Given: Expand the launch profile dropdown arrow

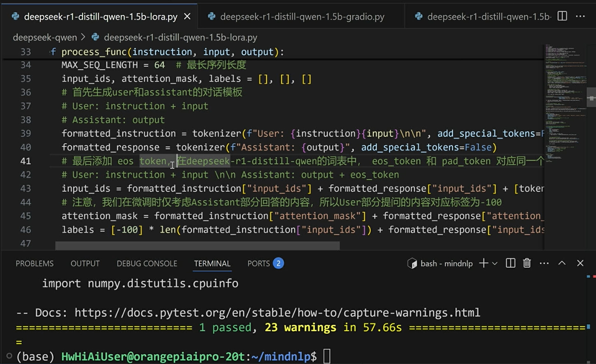Looking at the screenshot, I should (x=495, y=263).
